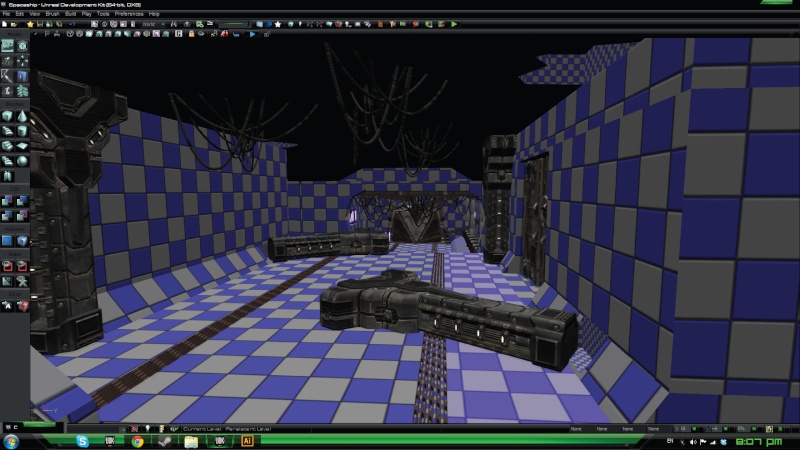Save current level with floppy icon
This screenshot has height=450, width=800.
(x=40, y=24)
